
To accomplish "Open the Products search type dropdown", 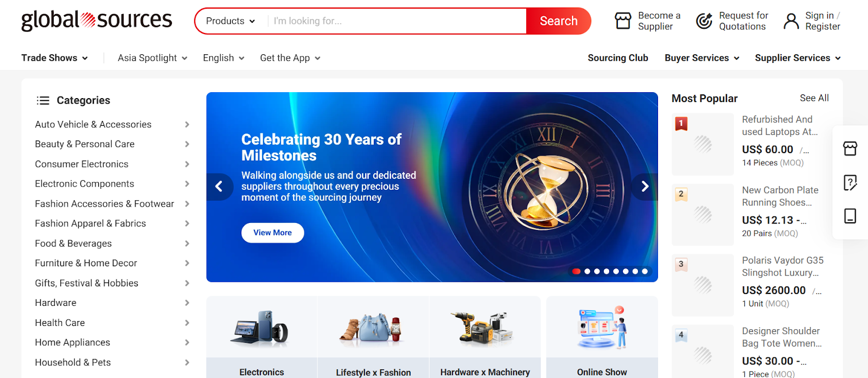I will tap(231, 21).
